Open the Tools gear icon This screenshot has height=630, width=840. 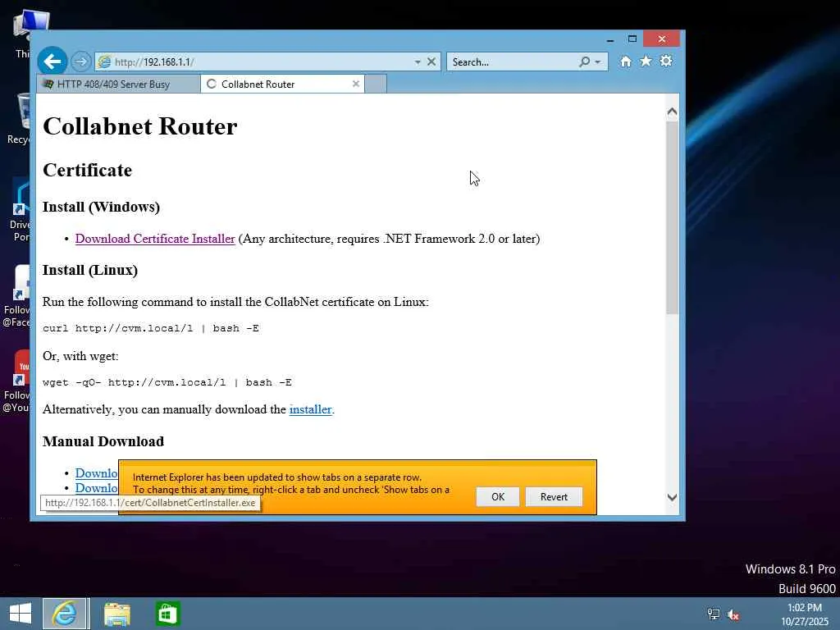[666, 61]
